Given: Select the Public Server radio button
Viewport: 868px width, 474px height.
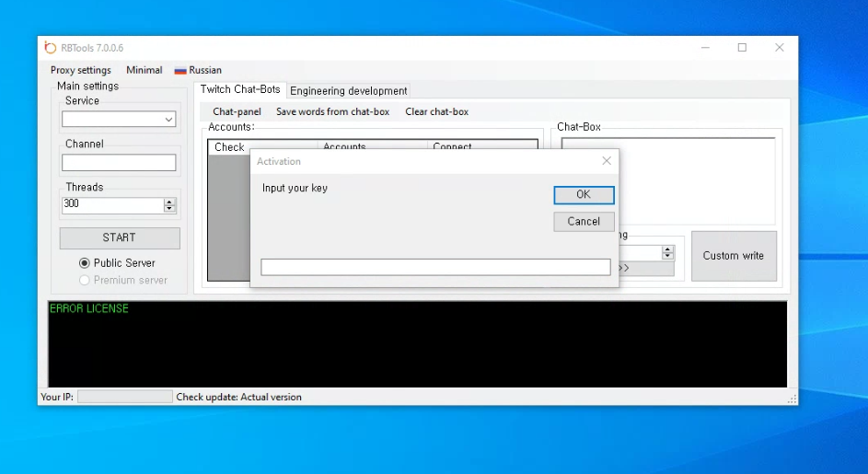Looking at the screenshot, I should coord(85,263).
